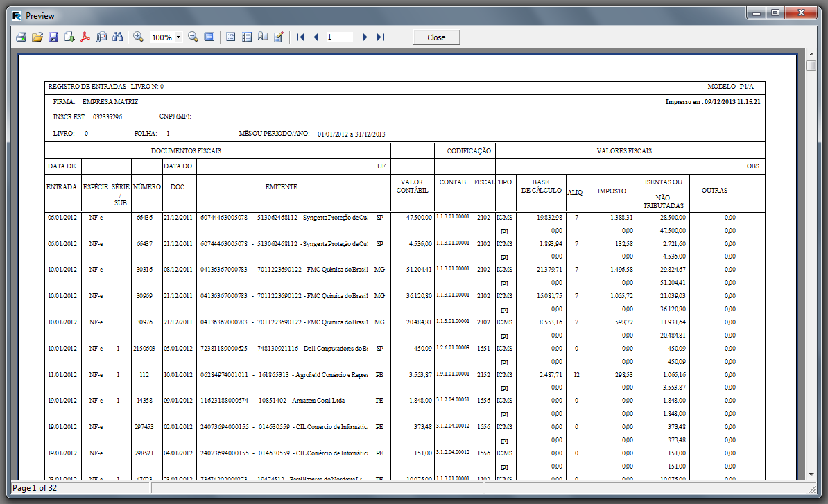This screenshot has height=504, width=828.
Task: Print the report with the printer icon
Action: click(21, 37)
